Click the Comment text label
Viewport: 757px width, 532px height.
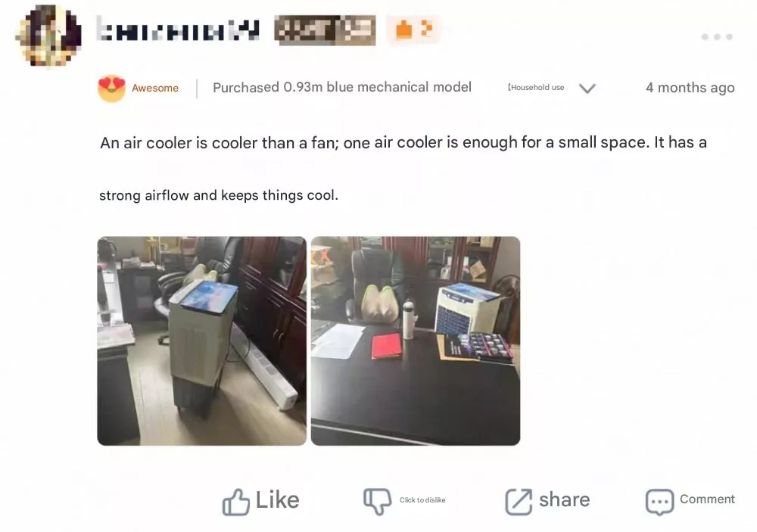(x=707, y=499)
